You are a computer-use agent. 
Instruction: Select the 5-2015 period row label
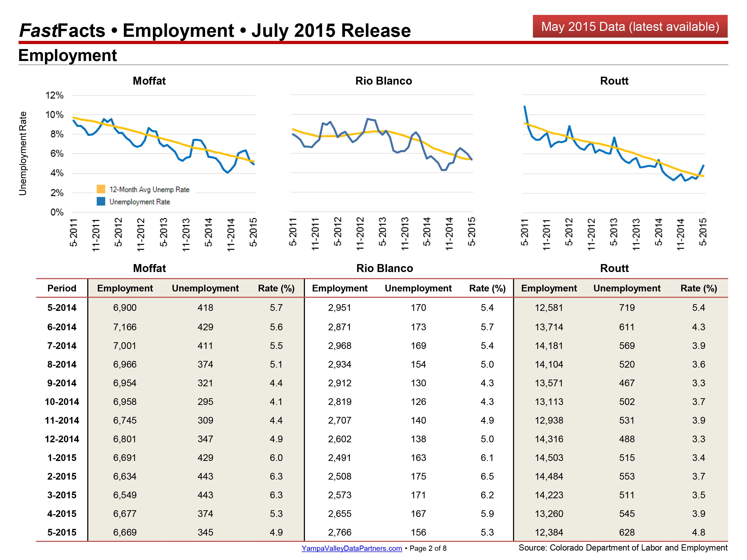62,532
